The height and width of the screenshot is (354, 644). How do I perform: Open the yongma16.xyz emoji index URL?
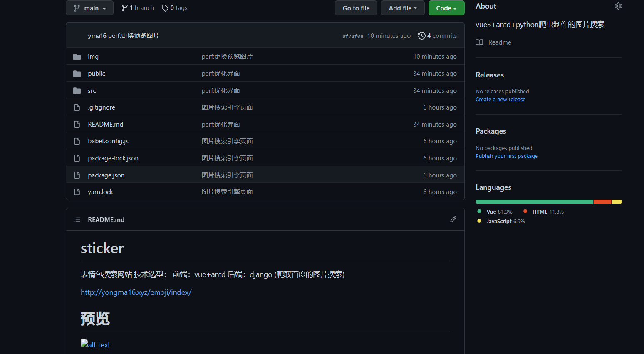[136, 292]
